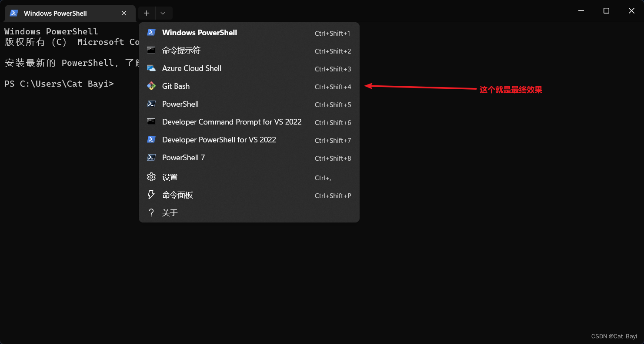Click the Developer Command Prompt icon
Screen dimensions: 644x344
(151, 122)
